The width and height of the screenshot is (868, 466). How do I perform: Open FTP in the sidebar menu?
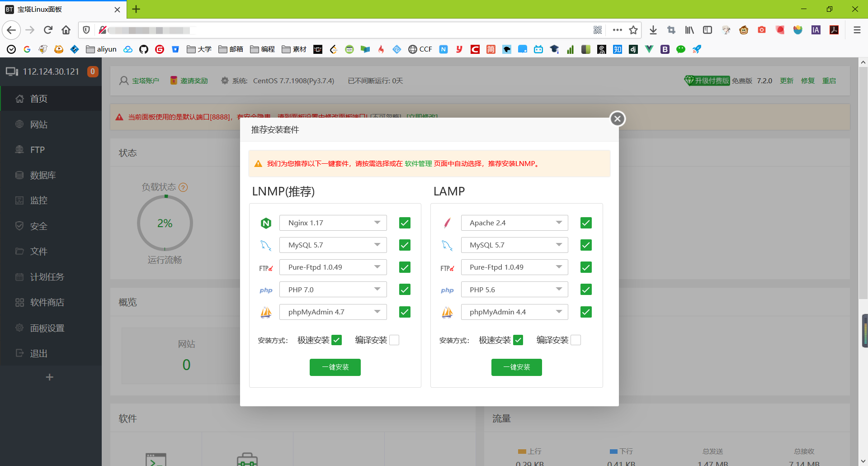coord(51,150)
